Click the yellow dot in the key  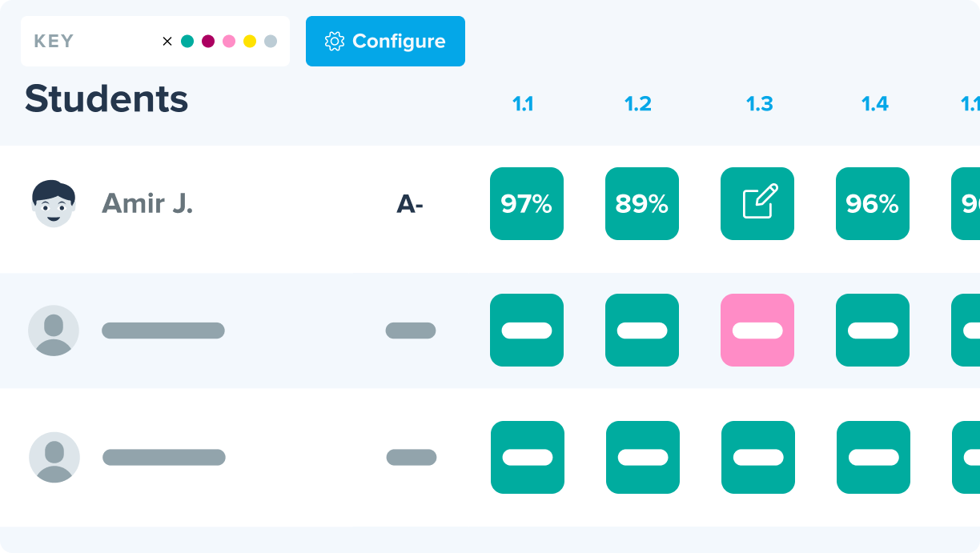click(x=250, y=42)
